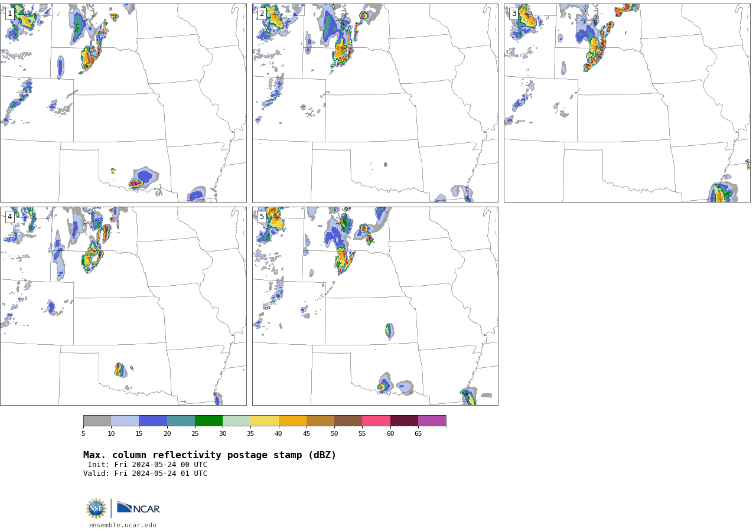756x532 pixels.
Task: Click colorbar tick label 35
Action: (x=250, y=434)
